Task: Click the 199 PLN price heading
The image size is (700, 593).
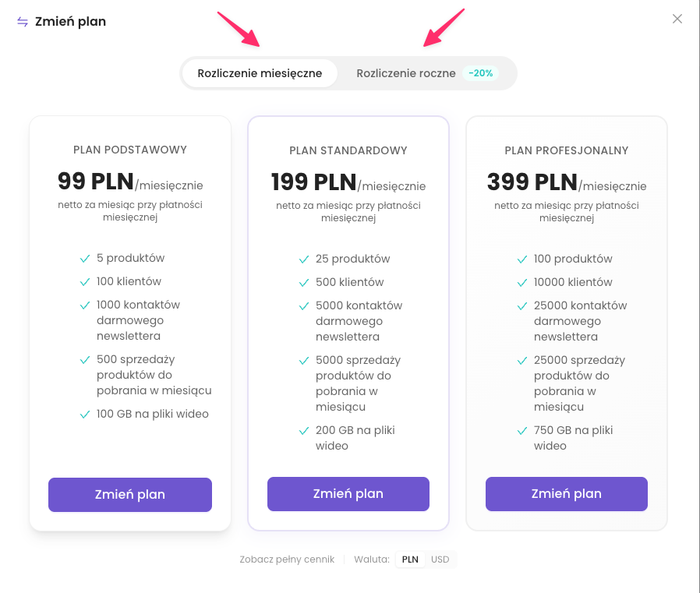Action: [314, 182]
